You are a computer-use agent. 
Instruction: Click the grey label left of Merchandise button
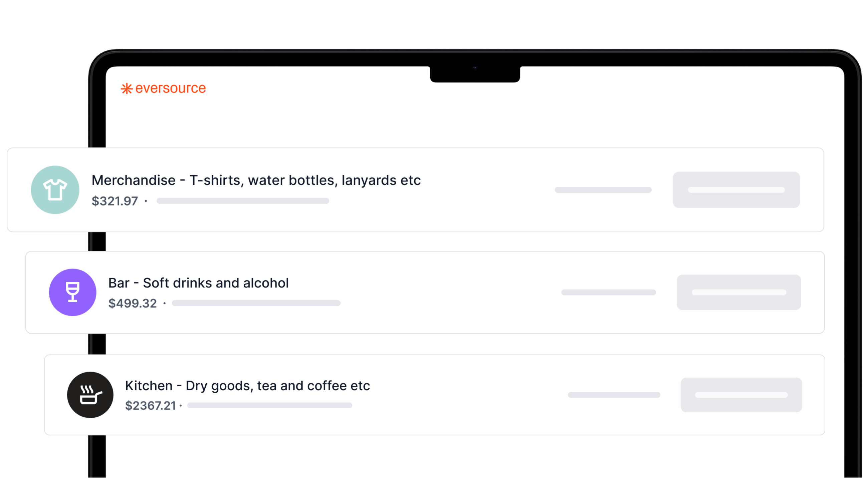click(x=603, y=190)
